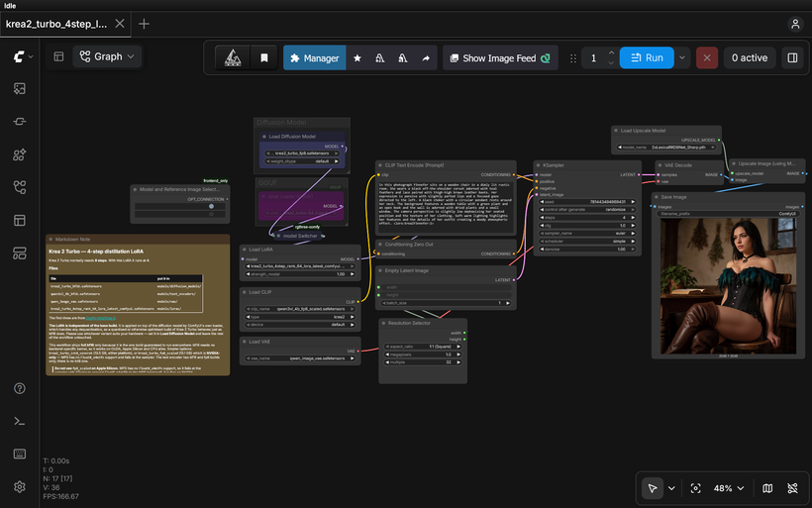812x508 pixels.
Task: Open pointer tool mode chevron
Action: pyautogui.click(x=671, y=488)
